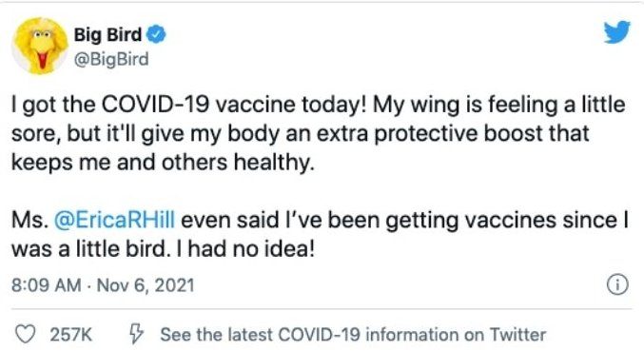Like the tweet with the heart icon

coord(25,334)
